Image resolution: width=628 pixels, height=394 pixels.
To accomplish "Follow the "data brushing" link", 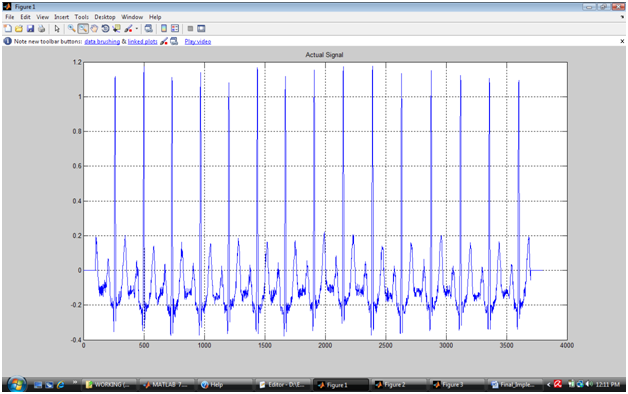I will click(x=102, y=41).
